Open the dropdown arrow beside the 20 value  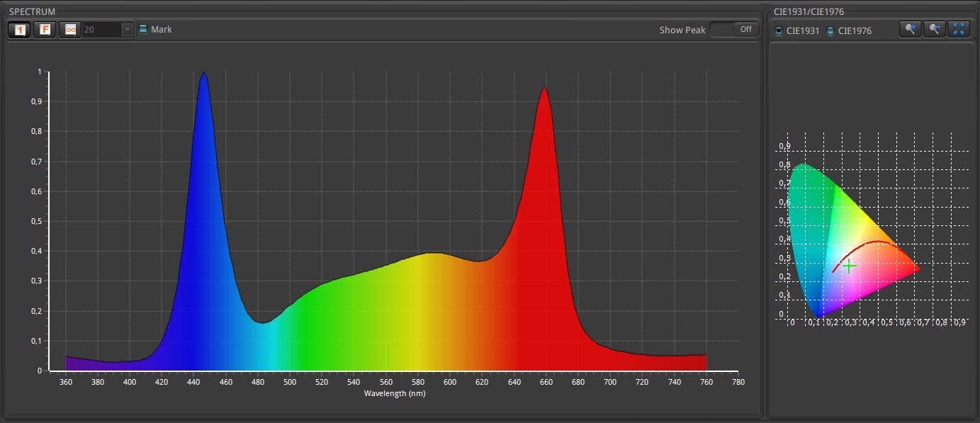point(127,30)
